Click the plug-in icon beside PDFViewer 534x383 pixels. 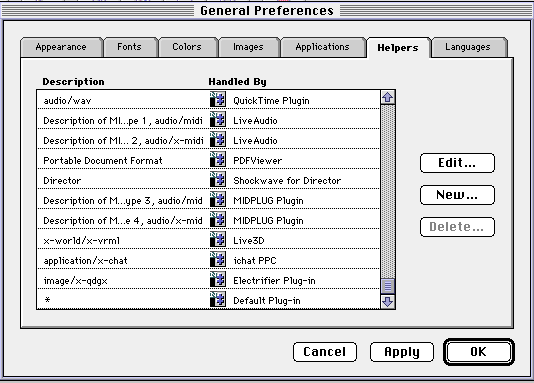tap(218, 159)
